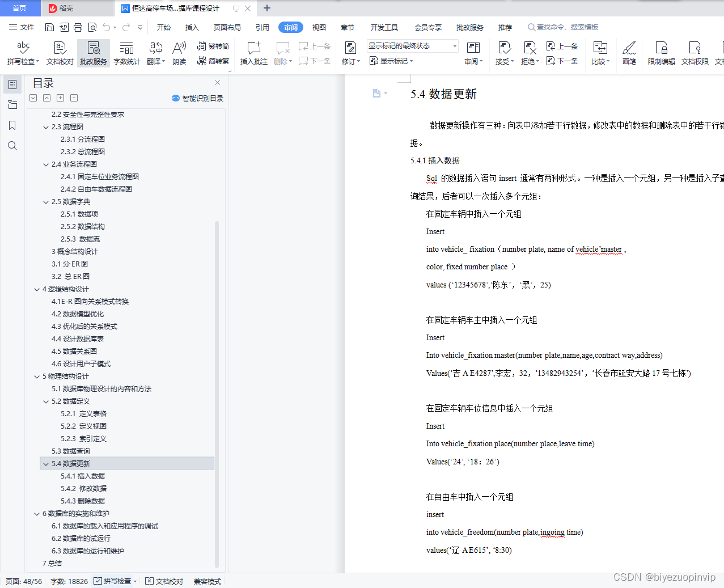
Task: Toggle 显示标记 markup visibility
Action: (391, 61)
